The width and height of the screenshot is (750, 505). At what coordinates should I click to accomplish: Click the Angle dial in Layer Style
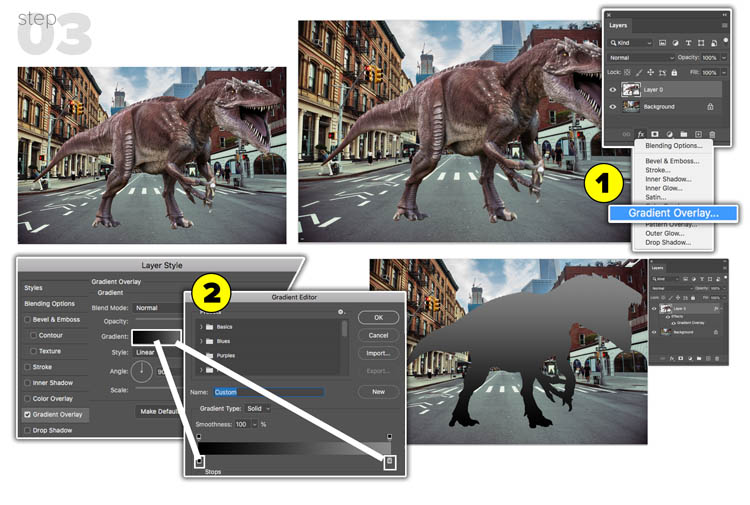(x=142, y=372)
